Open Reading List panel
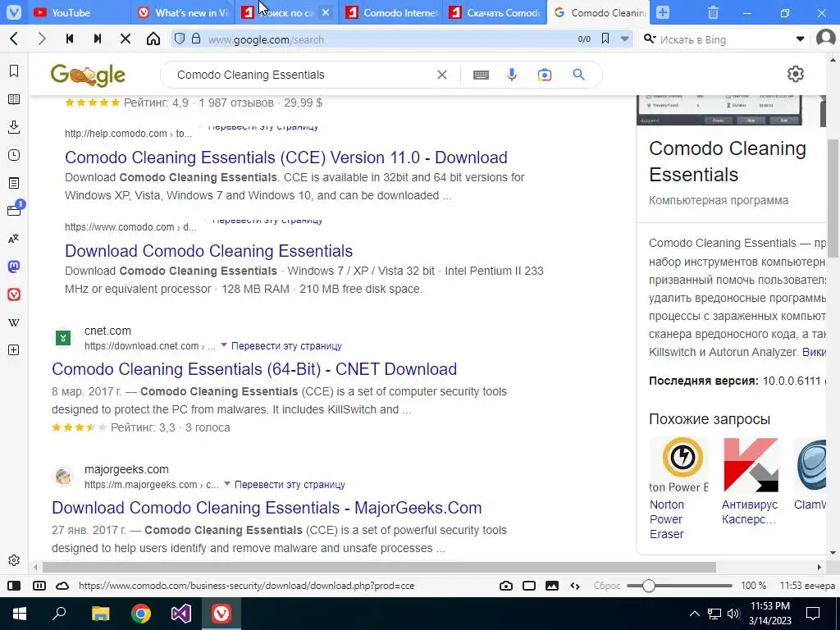The image size is (840, 630). (14, 99)
